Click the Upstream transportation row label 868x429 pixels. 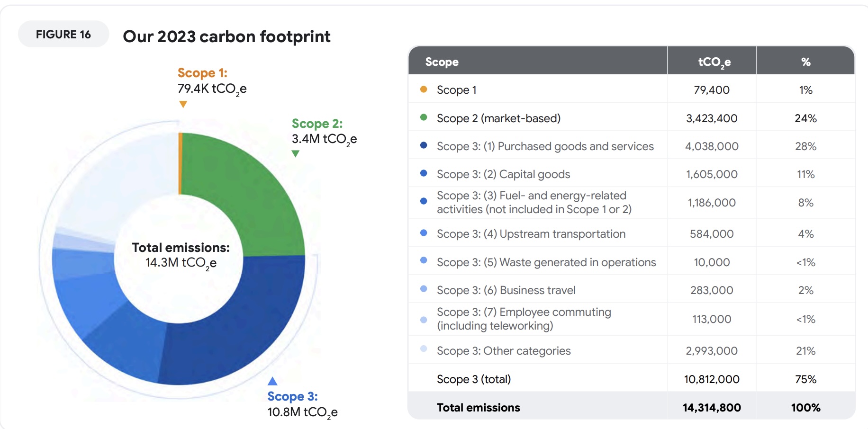point(531,234)
